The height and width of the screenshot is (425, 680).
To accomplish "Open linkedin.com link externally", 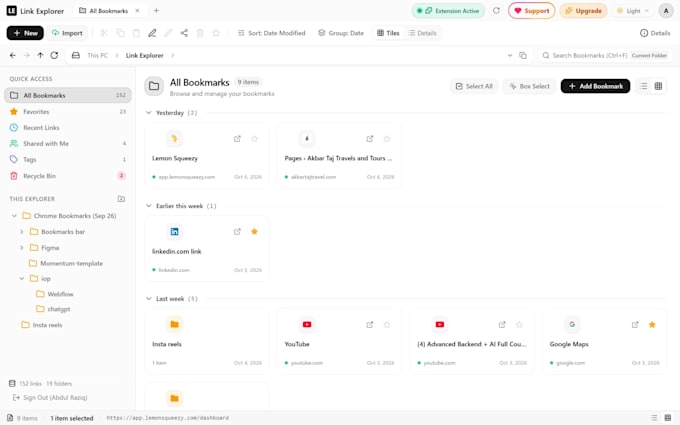I will pyautogui.click(x=237, y=232).
